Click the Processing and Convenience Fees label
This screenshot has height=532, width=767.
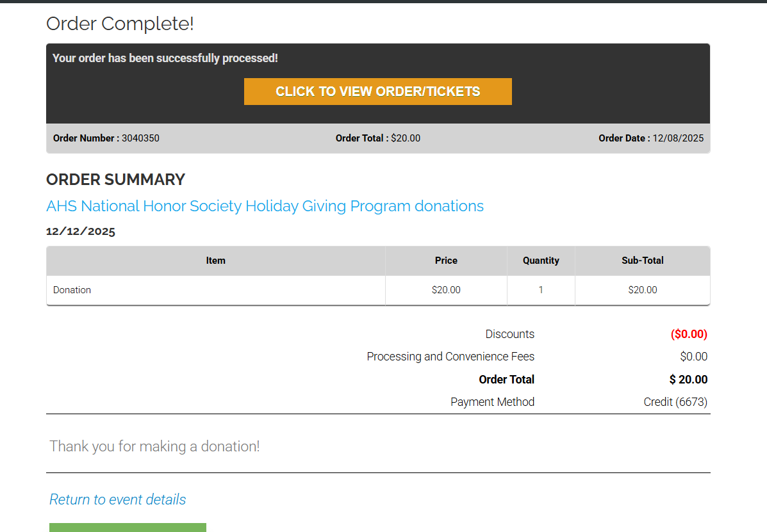(450, 357)
